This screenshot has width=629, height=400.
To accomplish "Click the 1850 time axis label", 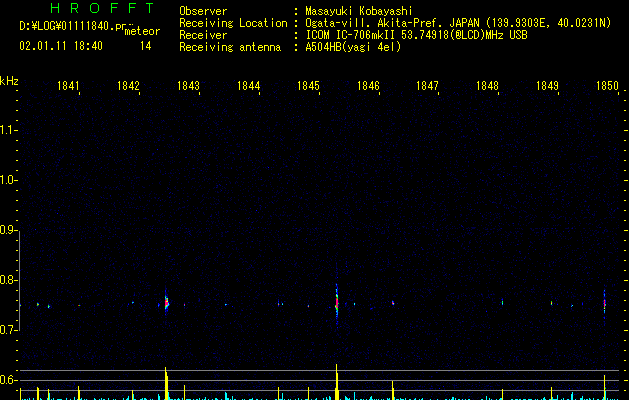I will [607, 85].
